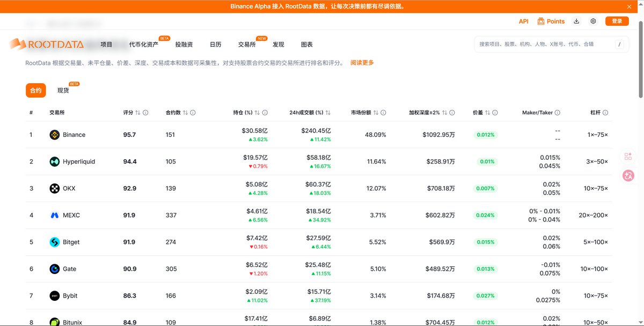Switch to the 合约 tab
This screenshot has width=644, height=326.
[35, 91]
